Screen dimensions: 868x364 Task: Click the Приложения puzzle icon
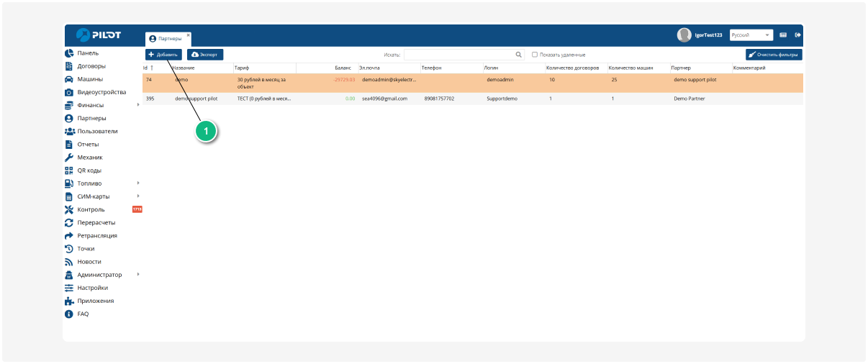(x=69, y=301)
